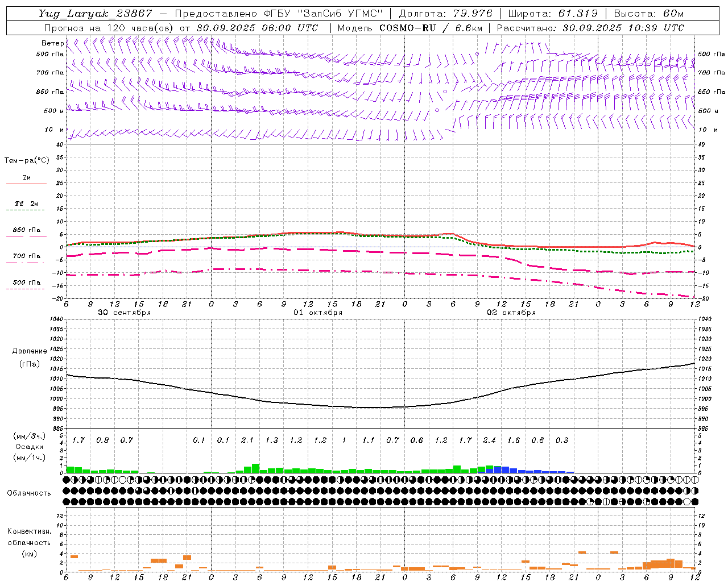Click the Облачность cloud cover label
The image size is (728, 582).
(29, 493)
